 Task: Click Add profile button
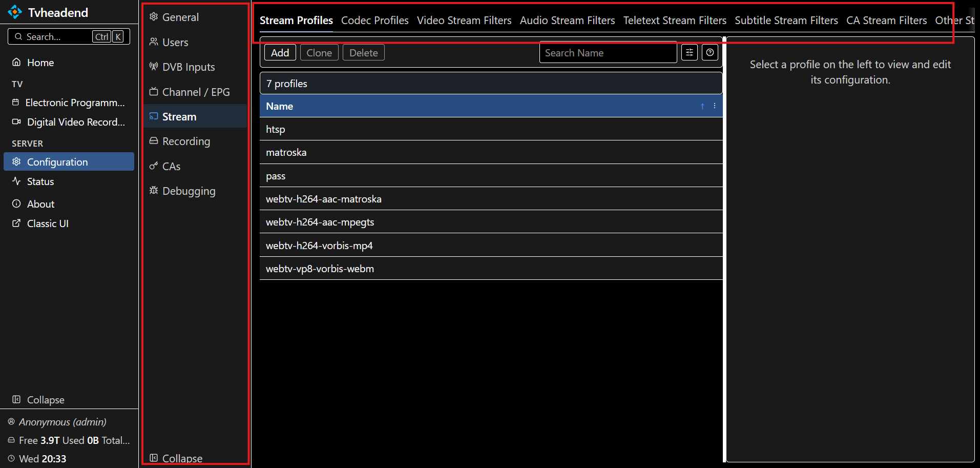(x=280, y=53)
